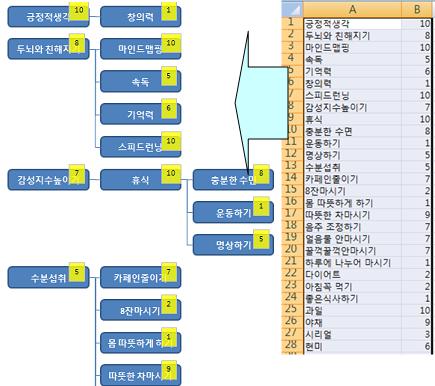Click cell containing 과일 in the spreadsheet
This screenshot has width=435, height=386.
pyautogui.click(x=352, y=310)
